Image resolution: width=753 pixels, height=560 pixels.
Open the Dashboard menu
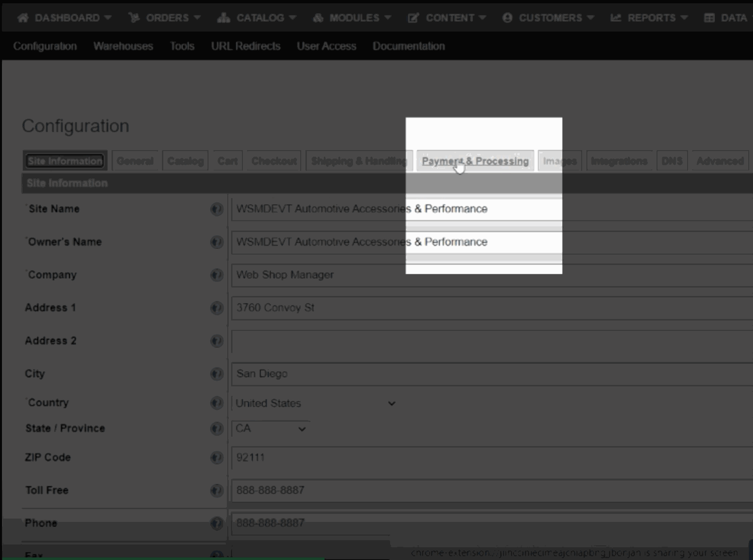pos(64,18)
